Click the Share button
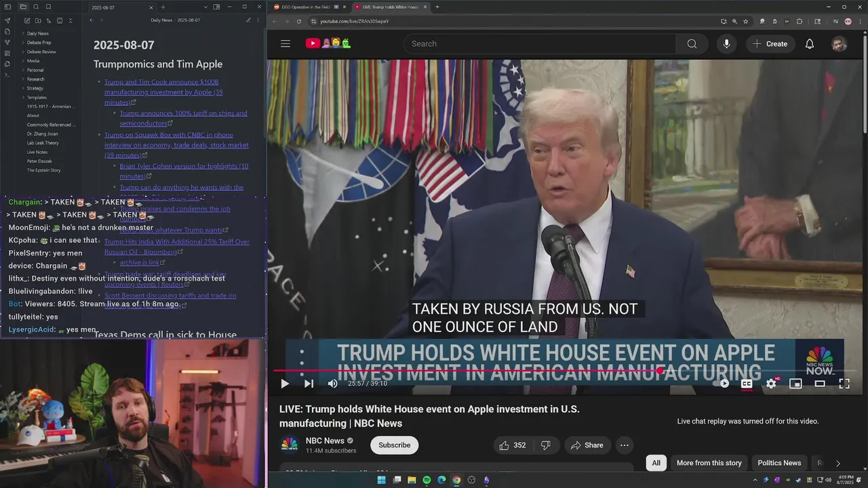Viewport: 868px width, 488px height. pyautogui.click(x=587, y=445)
